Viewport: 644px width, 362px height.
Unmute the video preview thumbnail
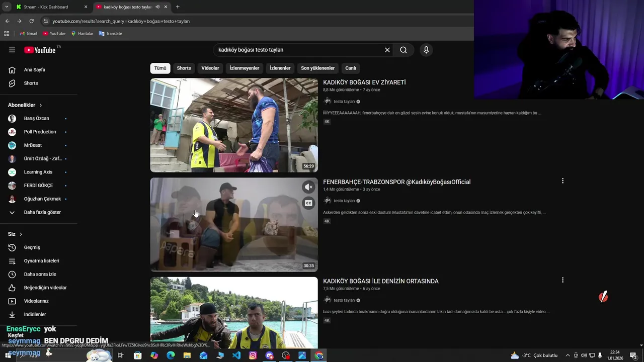coord(308,187)
